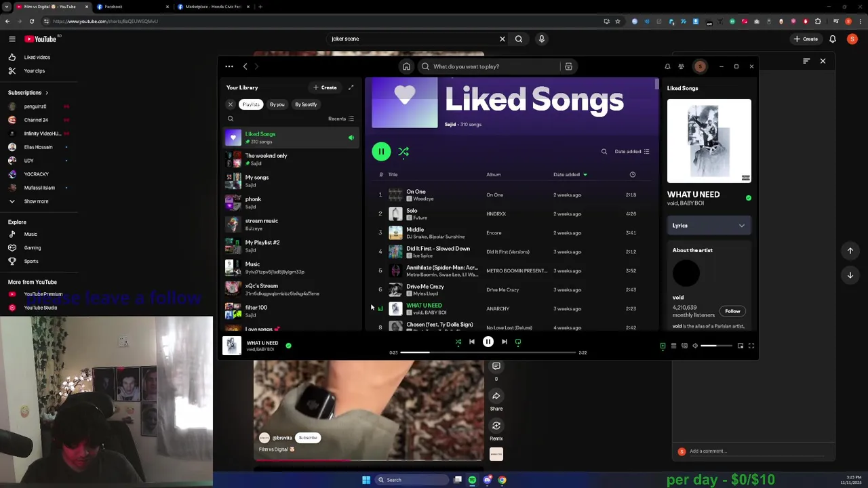Seek in Spotify song progress bar
868x488 pixels.
click(488, 352)
